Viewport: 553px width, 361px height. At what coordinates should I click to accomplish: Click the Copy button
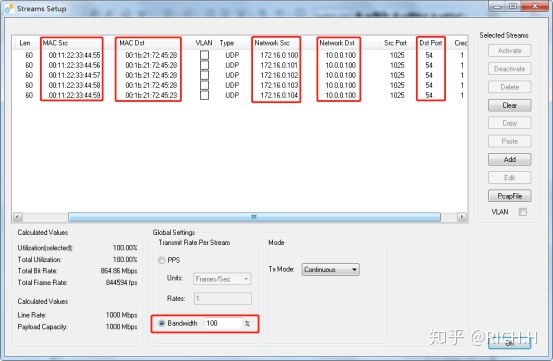510,123
